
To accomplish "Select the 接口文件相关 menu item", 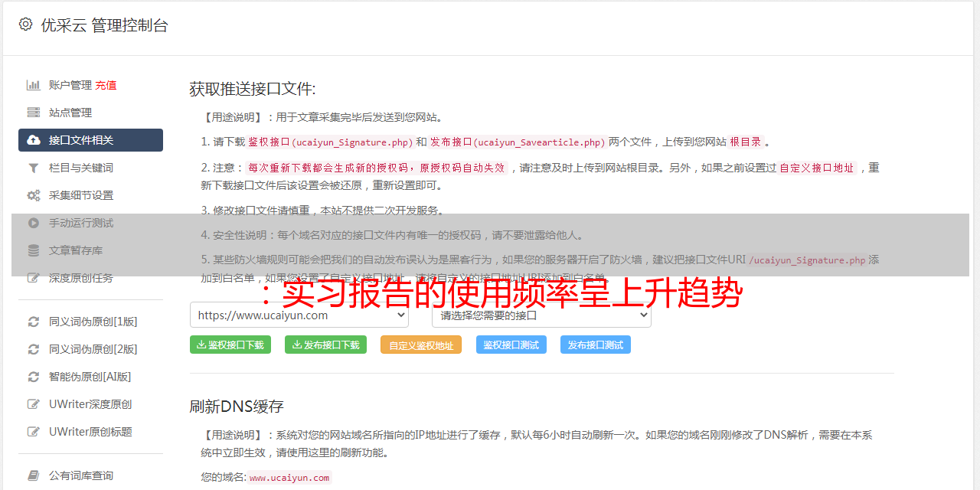I will point(90,140).
